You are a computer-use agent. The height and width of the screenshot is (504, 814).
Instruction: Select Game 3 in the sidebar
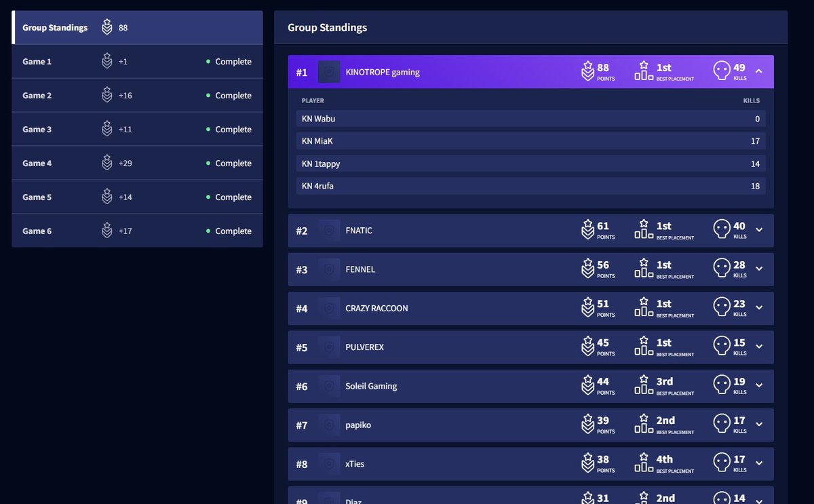[138, 130]
